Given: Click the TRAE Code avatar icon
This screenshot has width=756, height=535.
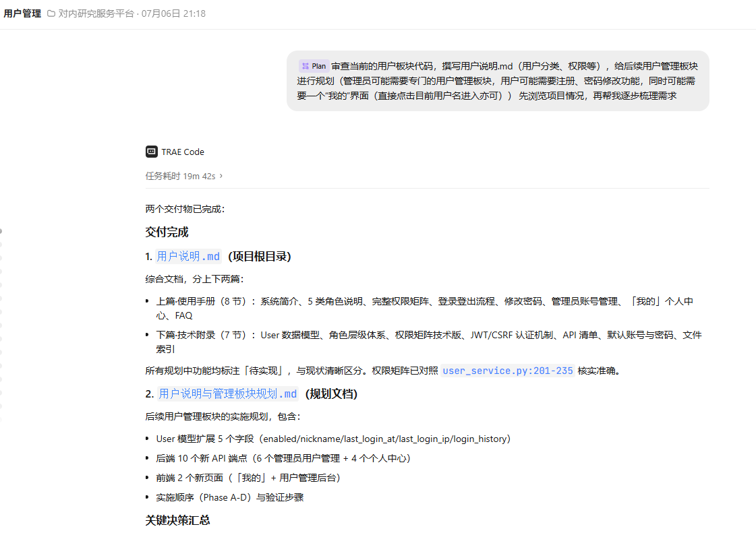Looking at the screenshot, I should (151, 152).
